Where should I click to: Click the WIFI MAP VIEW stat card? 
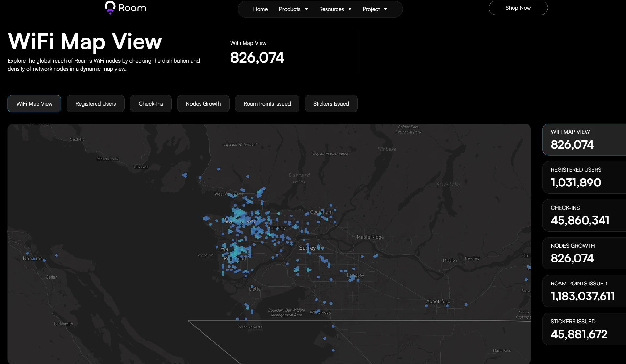click(584, 139)
